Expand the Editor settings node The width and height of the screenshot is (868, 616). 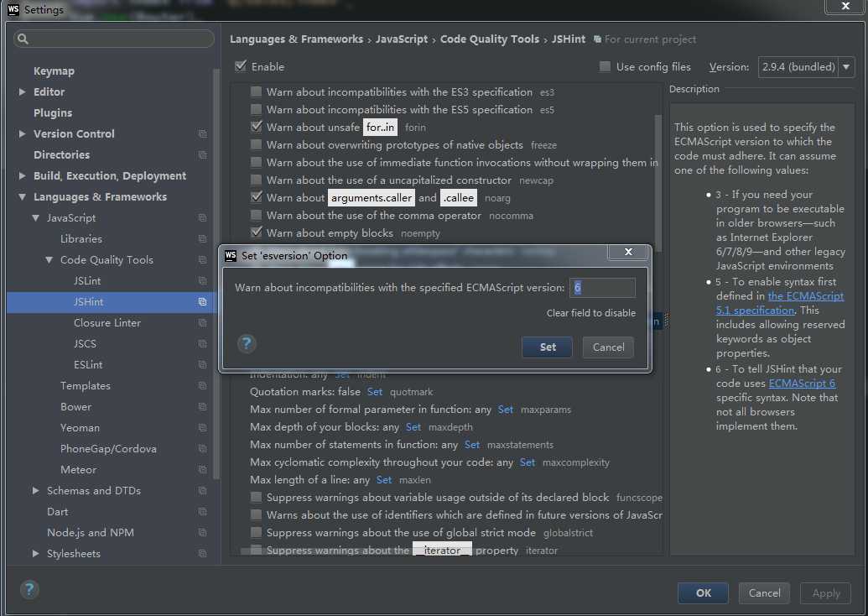click(x=22, y=92)
